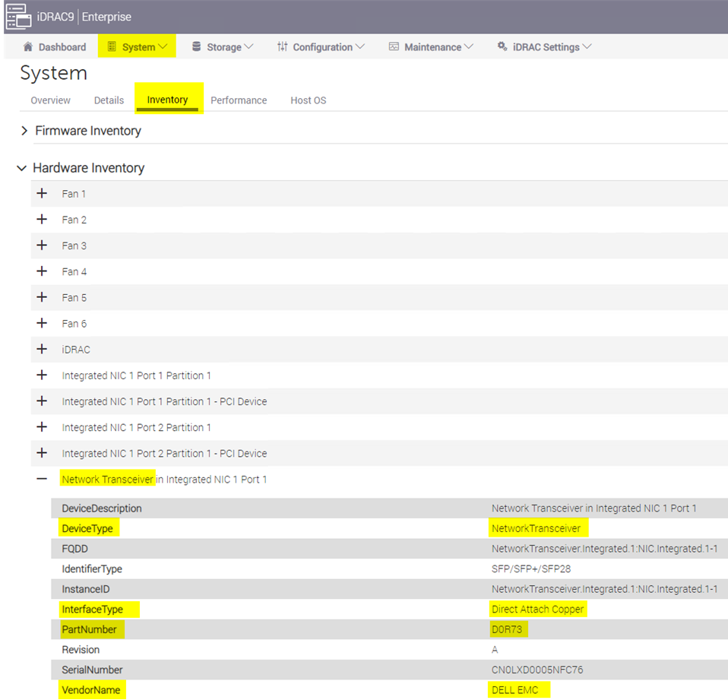Collapse the Network Transceiver minus icon
728x700 pixels.
[42, 480]
